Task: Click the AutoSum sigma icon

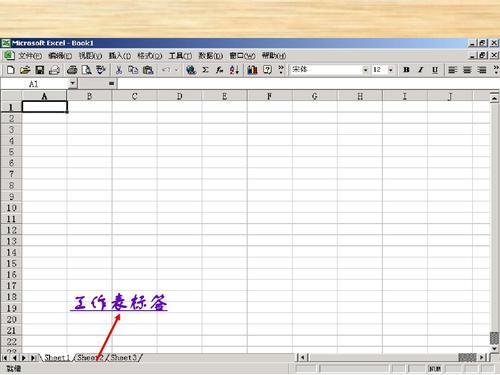Action: tap(205, 70)
